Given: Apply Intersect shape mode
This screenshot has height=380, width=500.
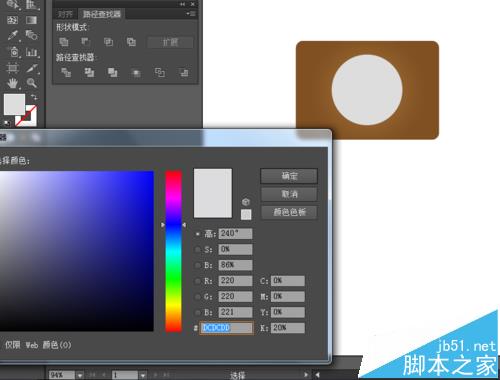Looking at the screenshot, I should 108,42.
